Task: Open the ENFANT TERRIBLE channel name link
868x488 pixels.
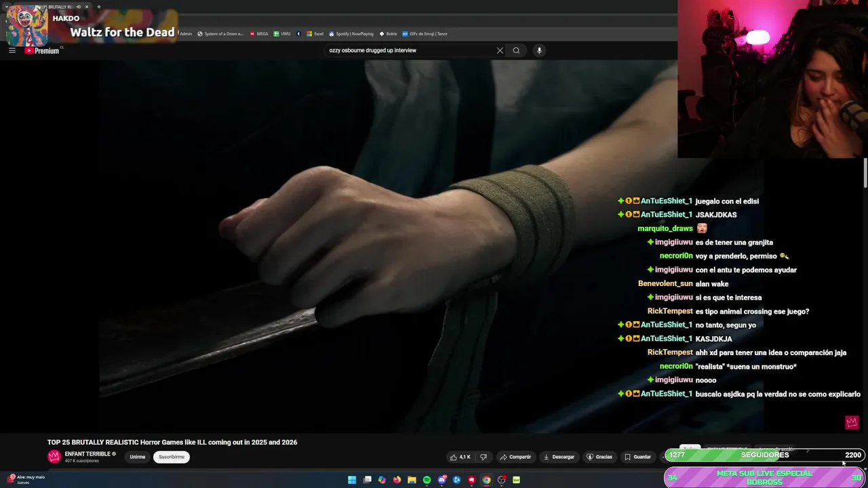Action: pos(87,453)
